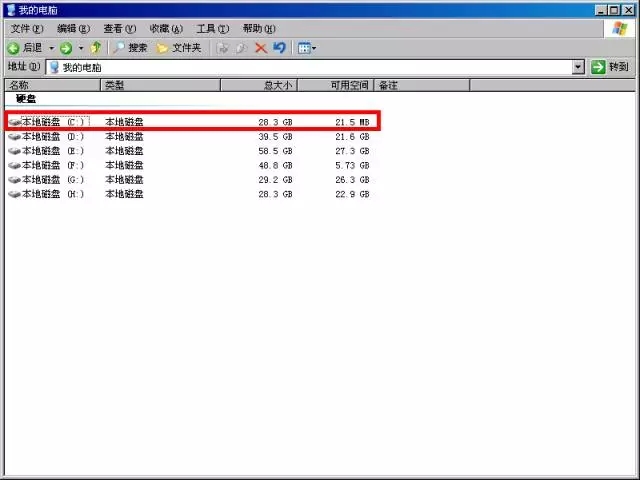Sort by the 备注 column header

(x=422, y=85)
